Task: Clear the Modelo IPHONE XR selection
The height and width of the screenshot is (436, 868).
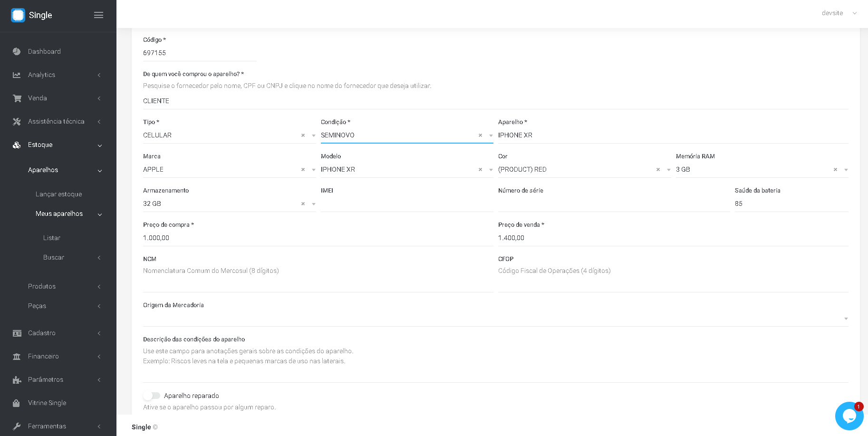Action: pyautogui.click(x=480, y=170)
